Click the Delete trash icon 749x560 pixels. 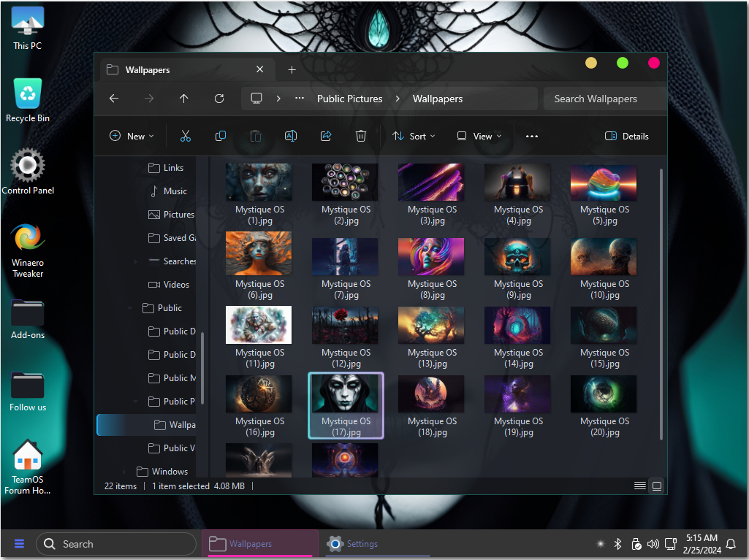coord(361,136)
